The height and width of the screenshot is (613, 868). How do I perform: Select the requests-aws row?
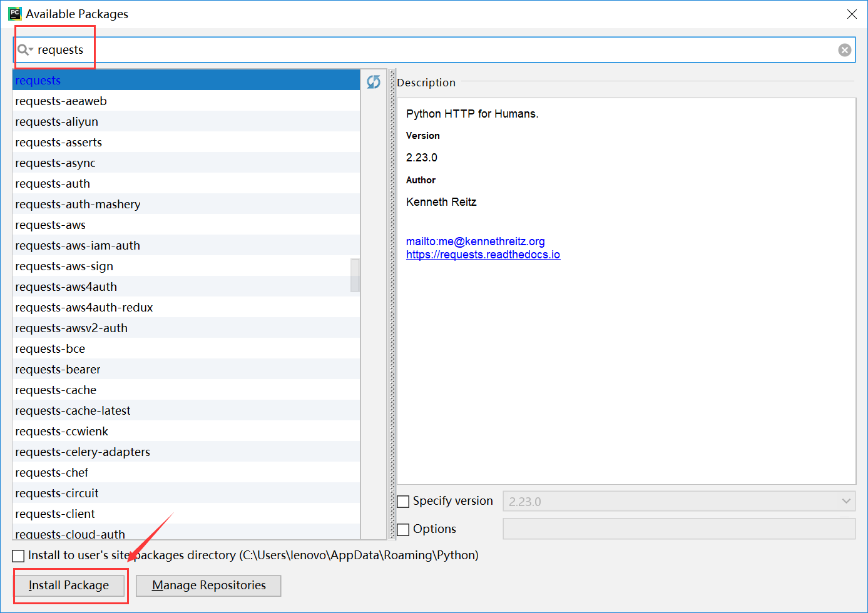[x=186, y=225]
